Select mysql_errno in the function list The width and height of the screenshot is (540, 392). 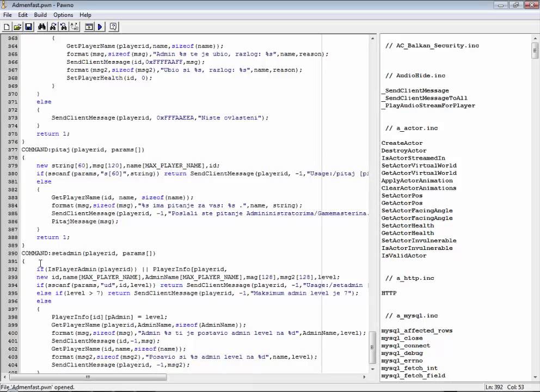click(402, 360)
